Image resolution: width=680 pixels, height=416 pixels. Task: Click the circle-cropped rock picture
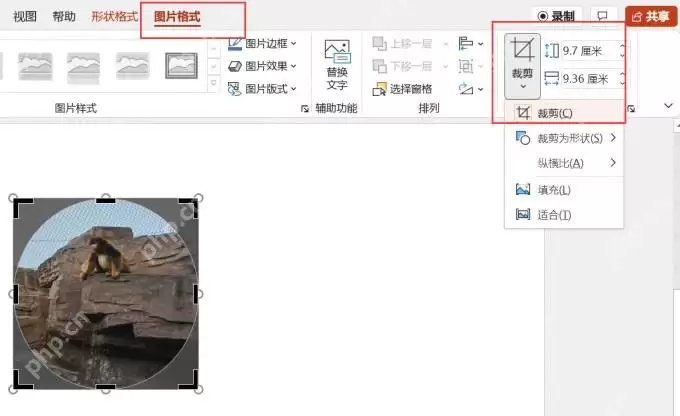(106, 294)
